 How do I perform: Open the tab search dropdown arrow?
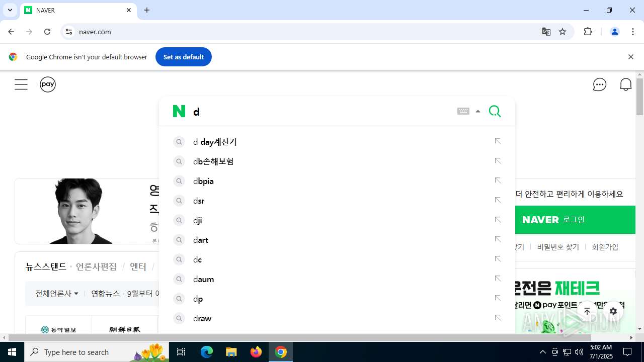(10, 10)
